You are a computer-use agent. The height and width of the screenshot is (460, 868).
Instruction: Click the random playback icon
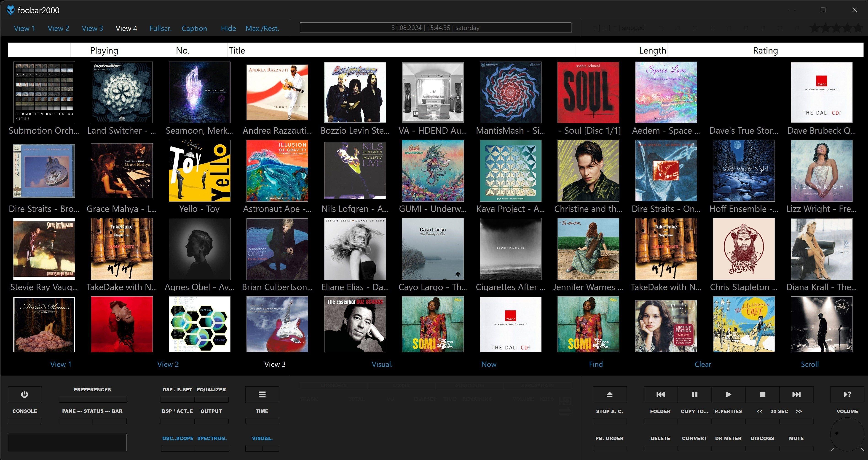847,394
